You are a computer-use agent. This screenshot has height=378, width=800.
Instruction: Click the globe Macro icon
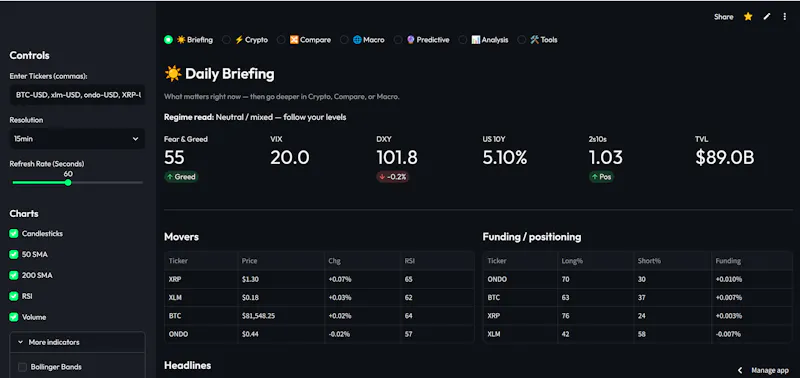tap(357, 40)
